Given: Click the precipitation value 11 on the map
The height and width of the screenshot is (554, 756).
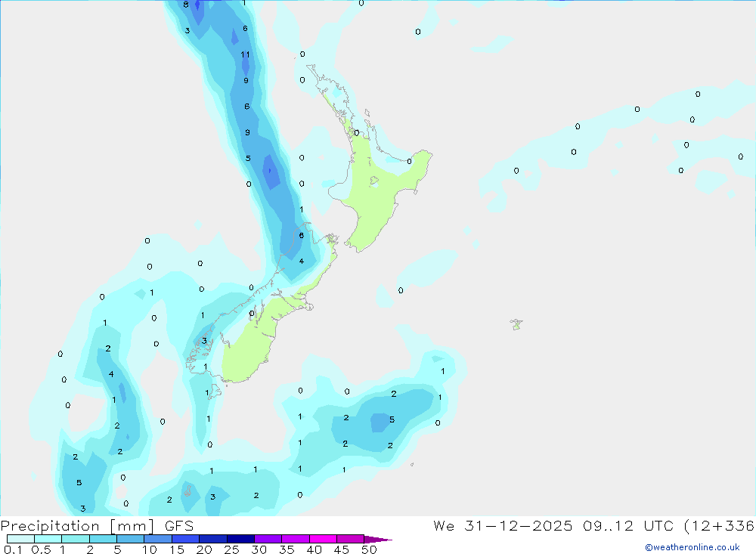Looking at the screenshot, I should [x=245, y=54].
